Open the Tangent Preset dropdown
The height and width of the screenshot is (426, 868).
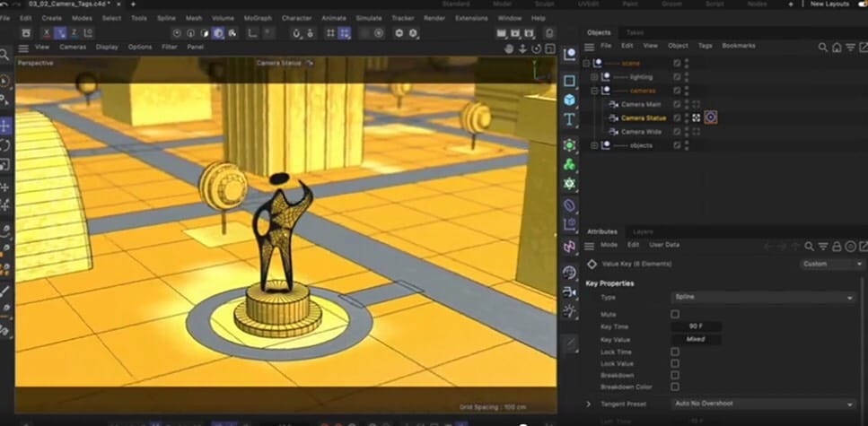click(x=763, y=404)
